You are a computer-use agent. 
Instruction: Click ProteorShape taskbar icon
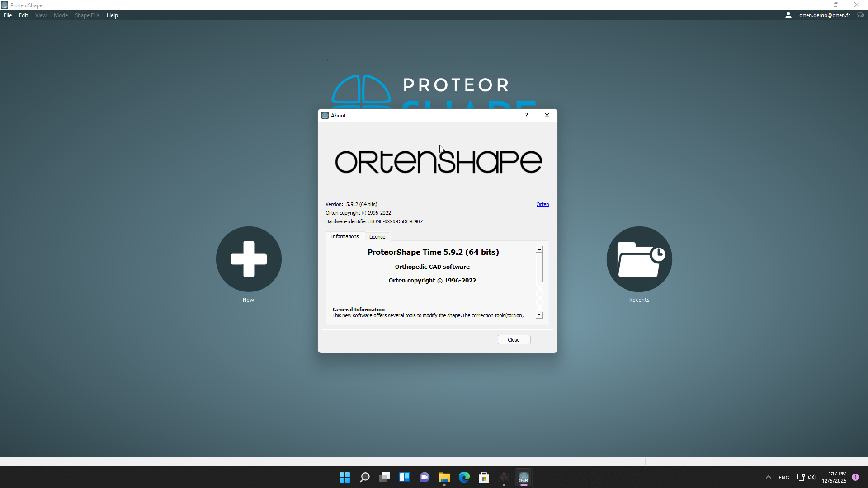[524, 478]
